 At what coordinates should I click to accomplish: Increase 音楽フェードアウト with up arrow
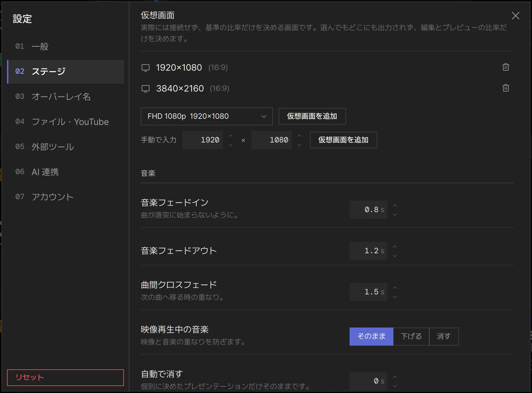[x=395, y=246]
